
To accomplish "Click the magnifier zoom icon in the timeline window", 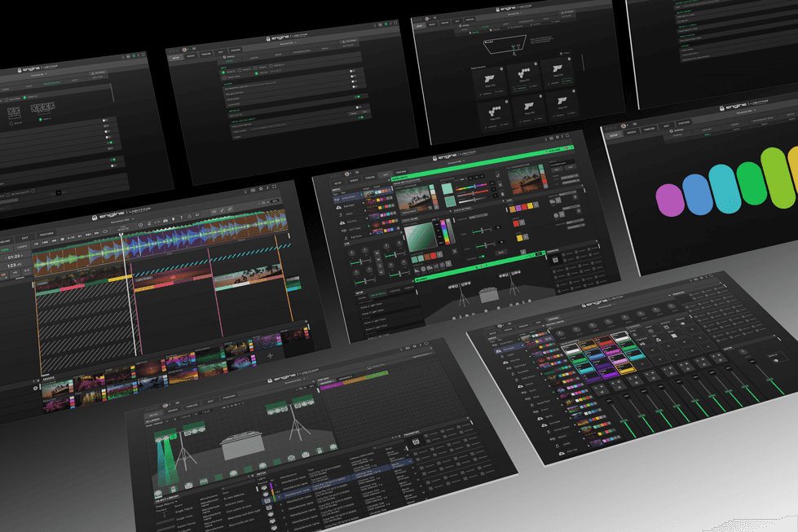I will pyautogui.click(x=263, y=203).
